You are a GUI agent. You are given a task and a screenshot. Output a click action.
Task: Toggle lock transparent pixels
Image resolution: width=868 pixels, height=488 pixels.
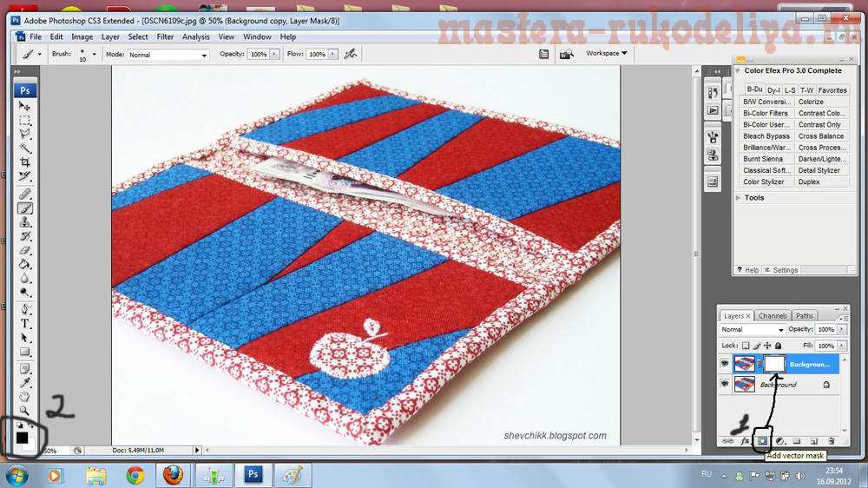coord(746,346)
